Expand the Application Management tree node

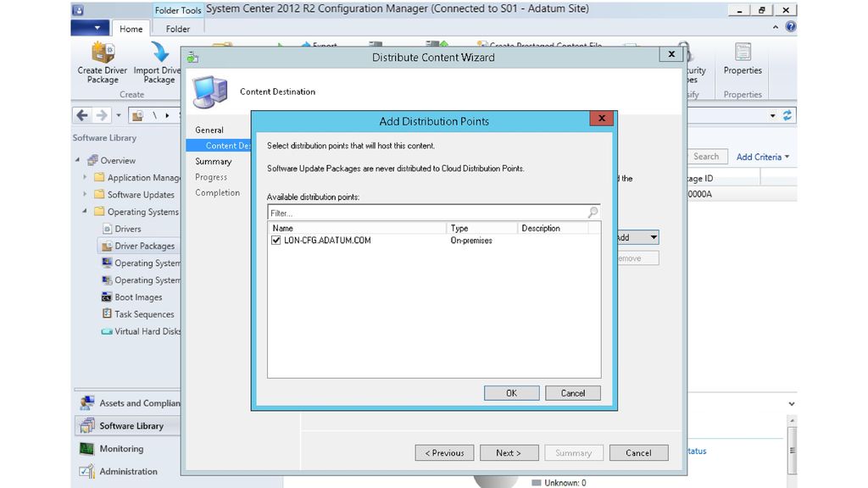(85, 177)
